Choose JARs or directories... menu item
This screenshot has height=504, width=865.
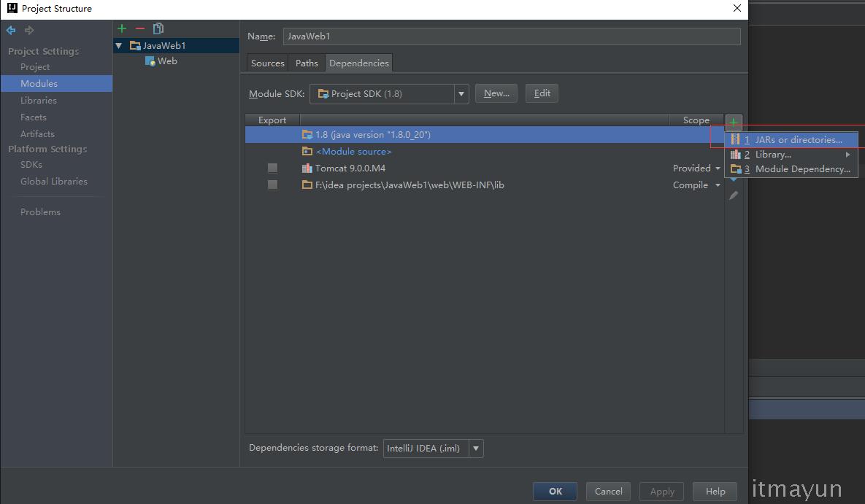[791, 140]
